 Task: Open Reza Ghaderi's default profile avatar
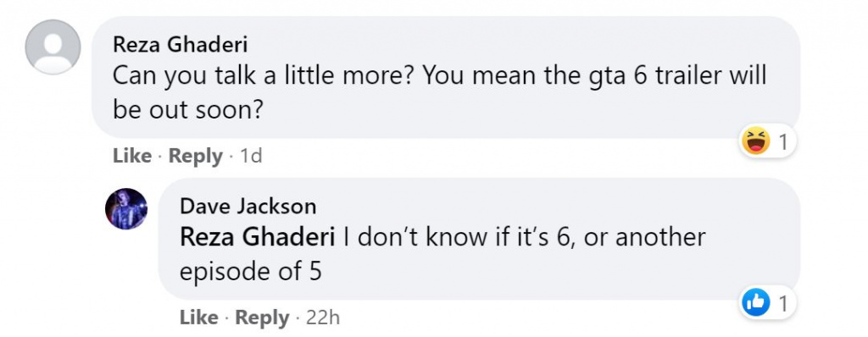coord(53,47)
